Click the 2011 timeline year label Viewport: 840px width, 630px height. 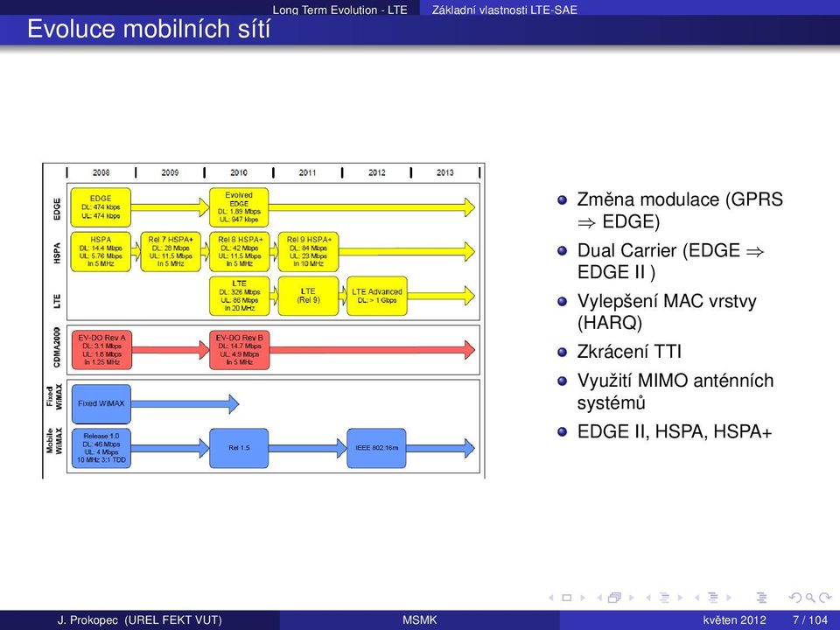307,172
